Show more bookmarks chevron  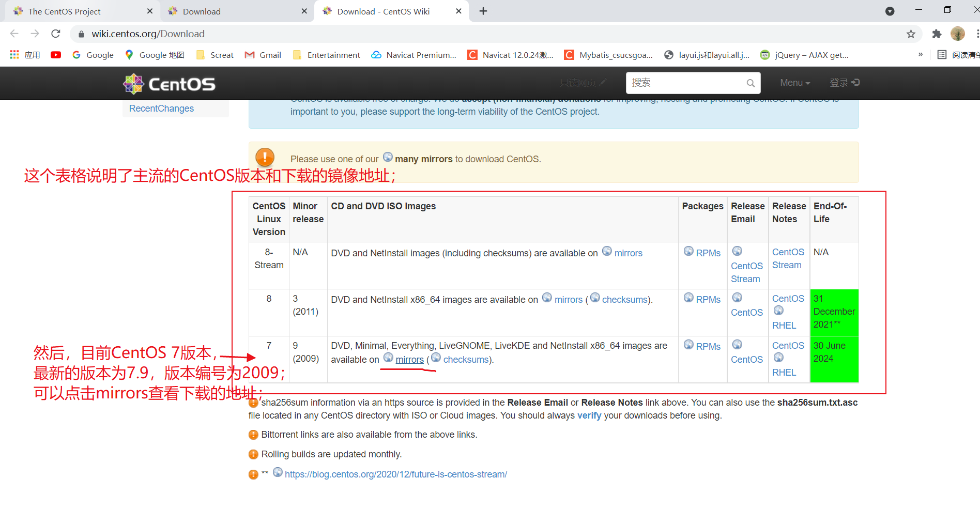(x=920, y=55)
